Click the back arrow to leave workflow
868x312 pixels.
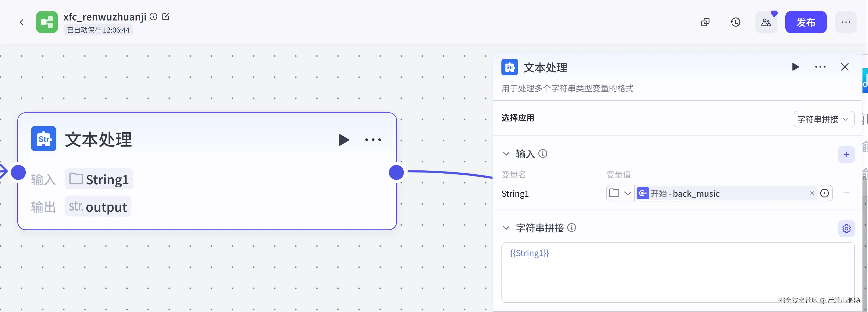(22, 22)
